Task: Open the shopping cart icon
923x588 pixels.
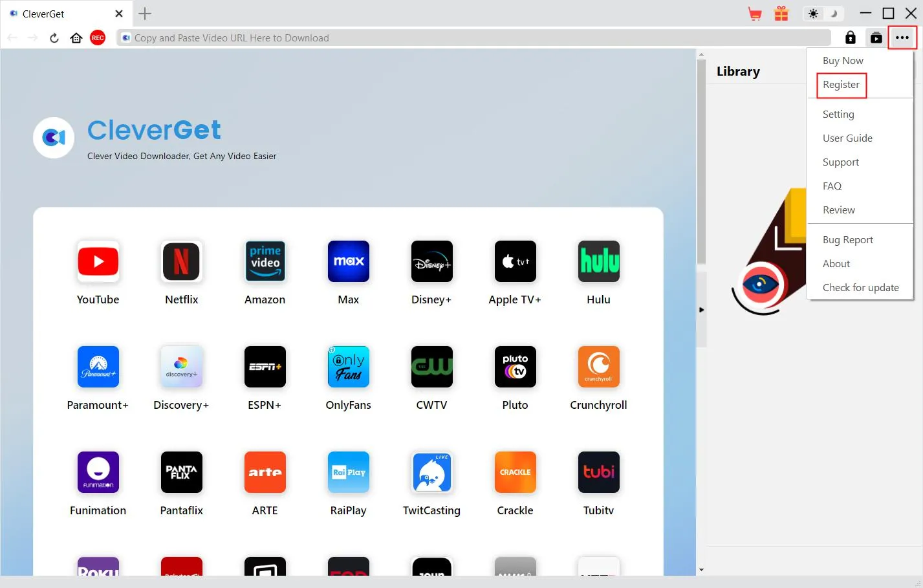Action: tap(754, 14)
